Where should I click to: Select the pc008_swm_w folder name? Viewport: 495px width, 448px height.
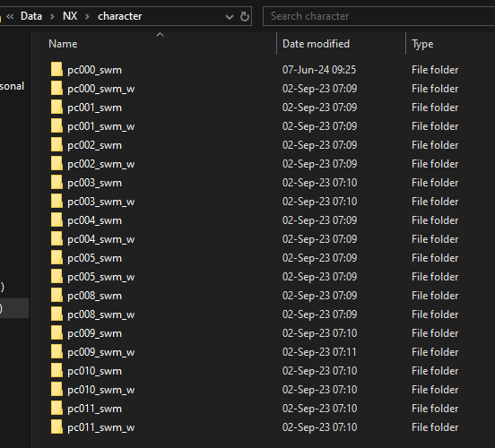[101, 314]
